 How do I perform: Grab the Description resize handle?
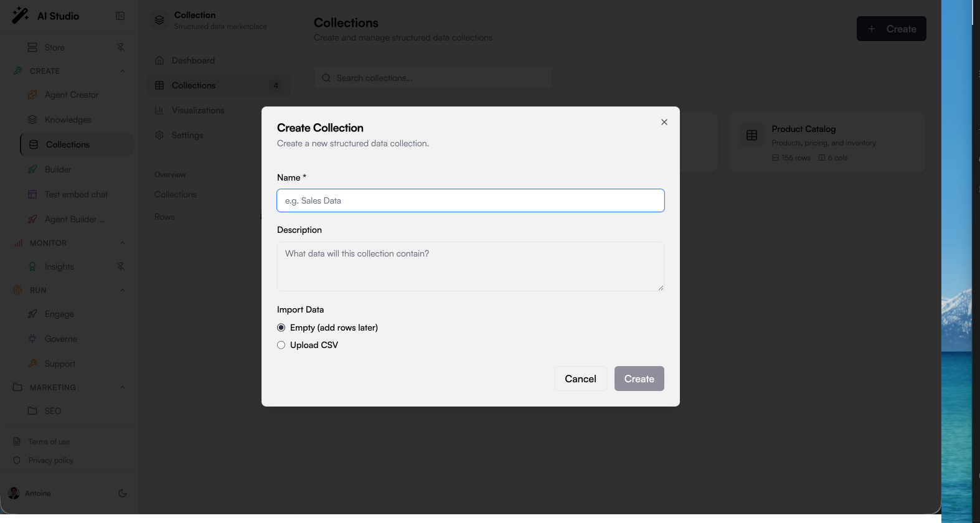tap(661, 288)
